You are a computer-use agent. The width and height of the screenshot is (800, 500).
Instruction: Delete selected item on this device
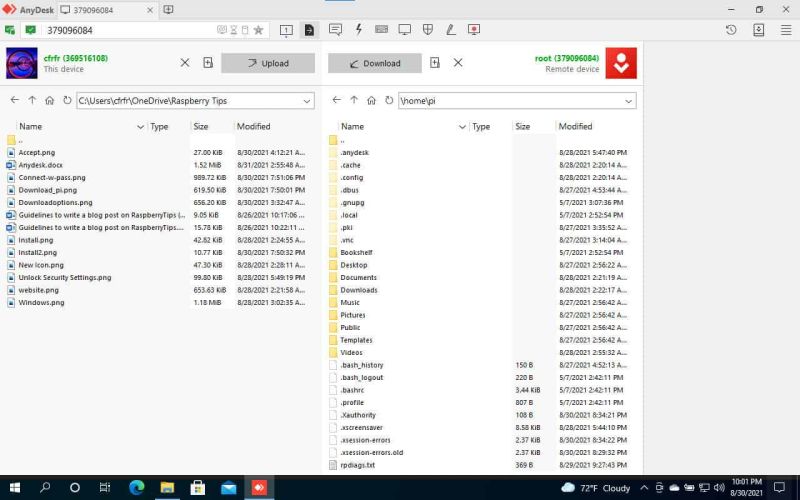pos(185,63)
